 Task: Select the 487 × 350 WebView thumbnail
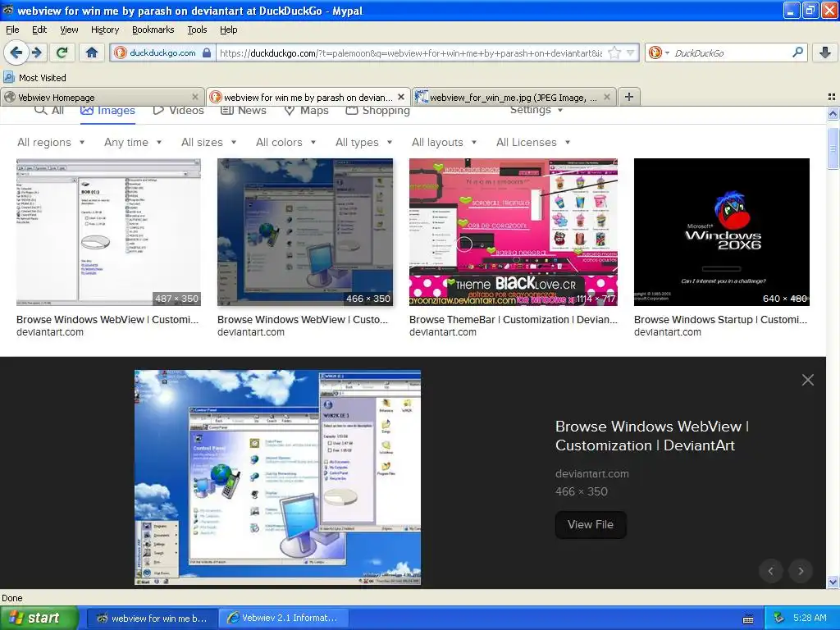click(x=108, y=232)
